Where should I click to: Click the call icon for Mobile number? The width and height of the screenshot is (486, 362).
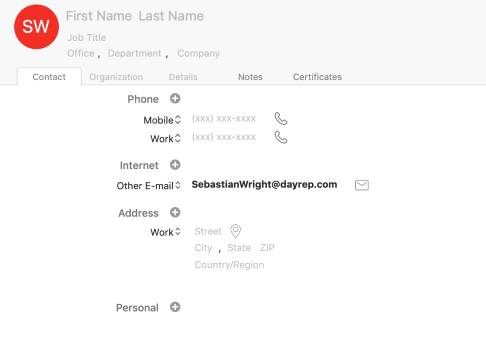point(281,119)
